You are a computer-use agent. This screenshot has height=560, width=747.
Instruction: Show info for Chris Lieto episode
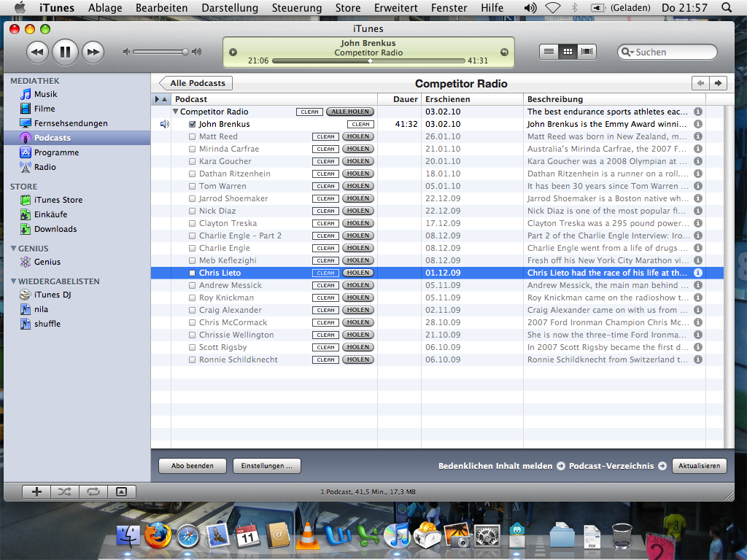(698, 273)
